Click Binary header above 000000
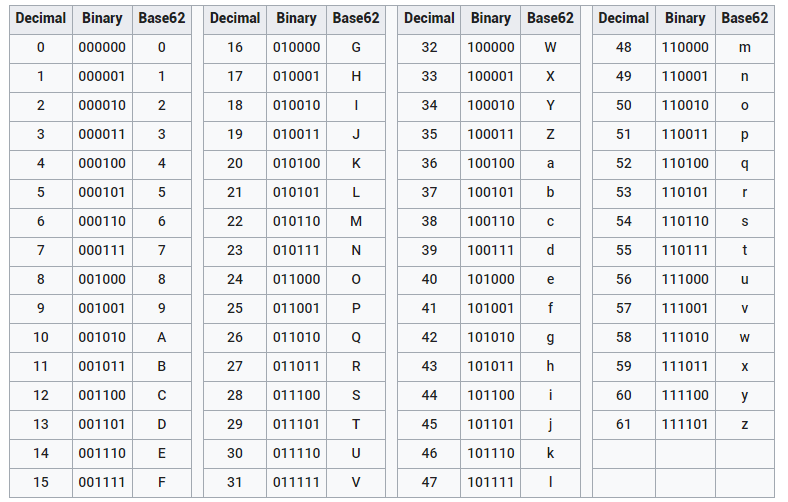 (x=102, y=19)
